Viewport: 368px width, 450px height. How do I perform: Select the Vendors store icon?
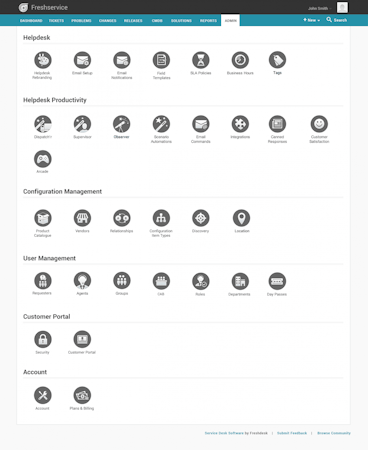pos(82,218)
